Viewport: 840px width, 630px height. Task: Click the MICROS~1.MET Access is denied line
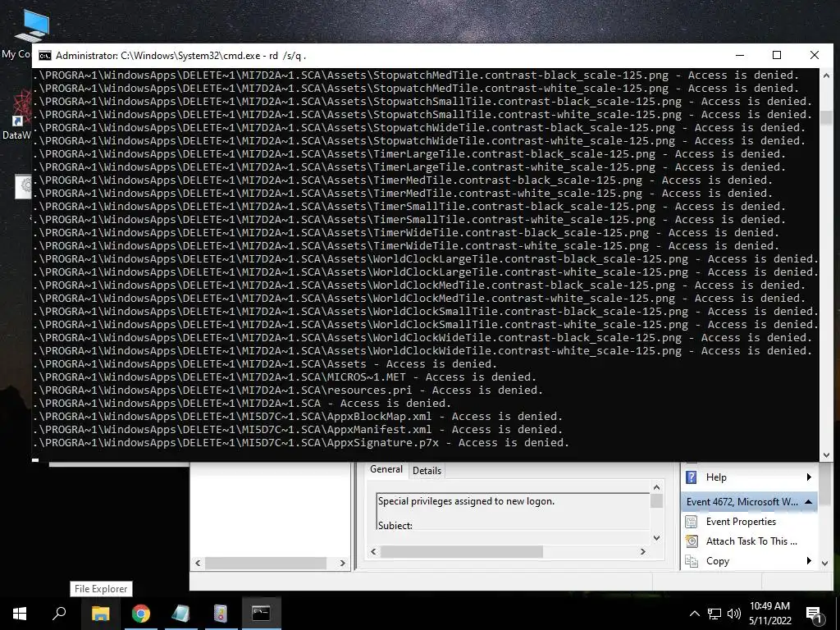[x=285, y=377]
